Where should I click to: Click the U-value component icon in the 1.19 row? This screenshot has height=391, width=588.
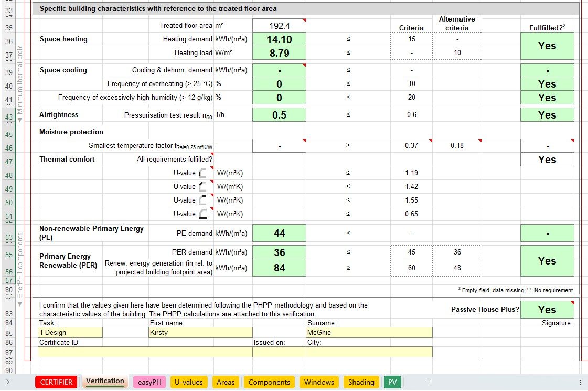[x=202, y=173]
